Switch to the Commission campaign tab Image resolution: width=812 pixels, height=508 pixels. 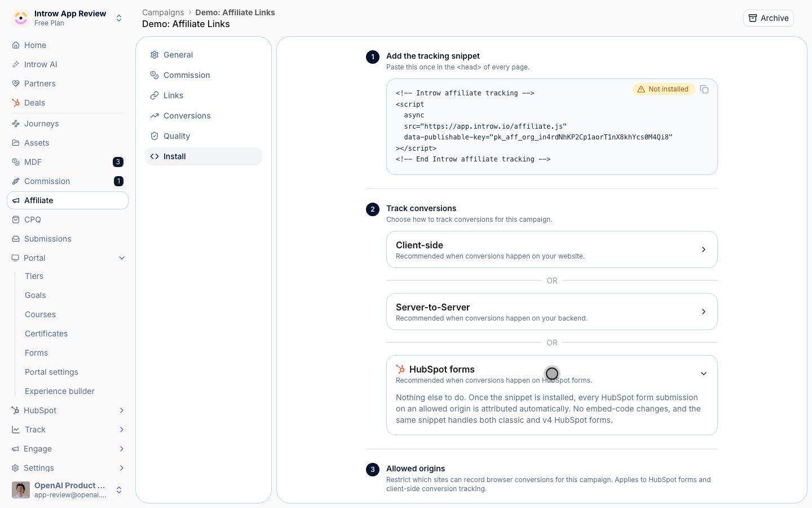(x=204, y=75)
